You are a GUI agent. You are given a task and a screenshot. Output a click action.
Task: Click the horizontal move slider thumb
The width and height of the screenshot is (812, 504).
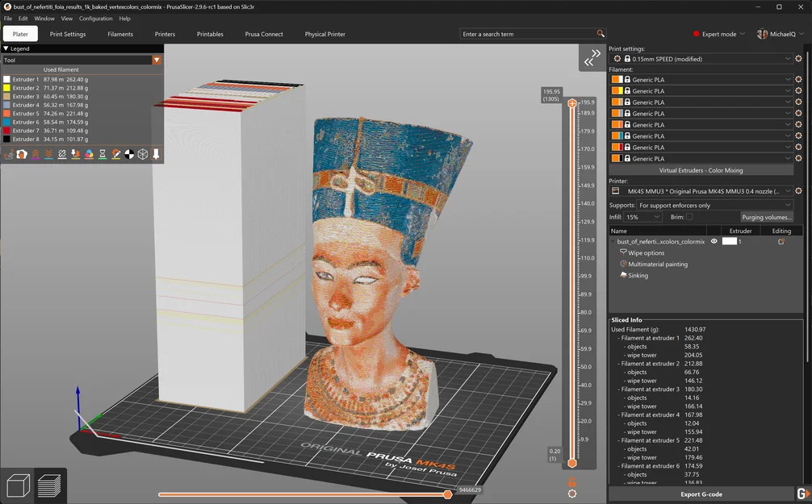coord(448,494)
